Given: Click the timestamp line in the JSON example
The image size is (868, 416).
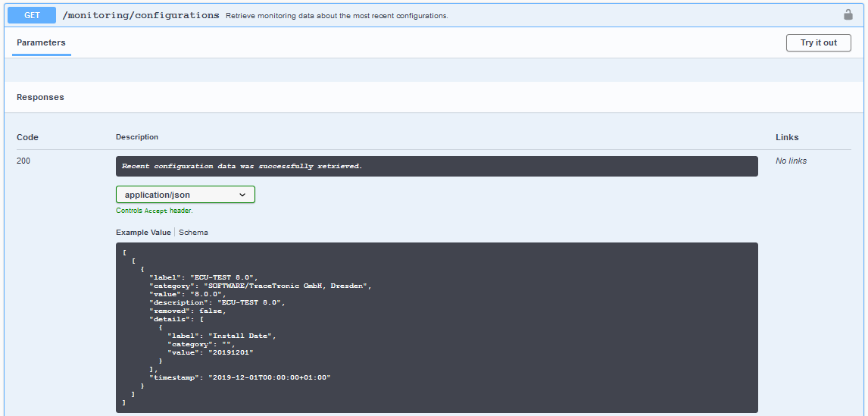Looking at the screenshot, I should tap(240, 377).
